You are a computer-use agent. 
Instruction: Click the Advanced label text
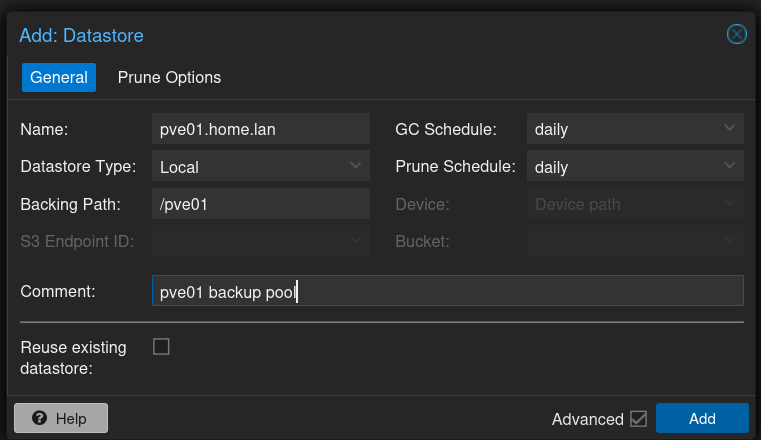tap(587, 418)
